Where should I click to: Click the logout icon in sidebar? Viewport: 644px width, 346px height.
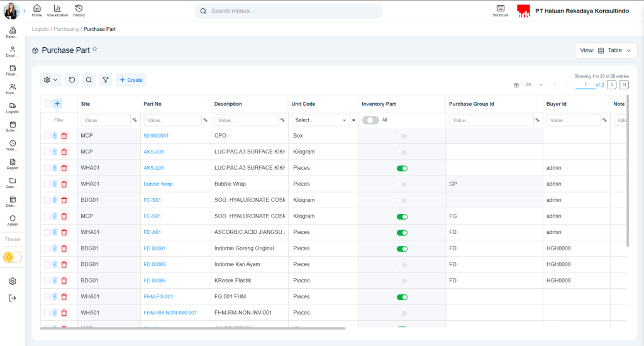[13, 298]
